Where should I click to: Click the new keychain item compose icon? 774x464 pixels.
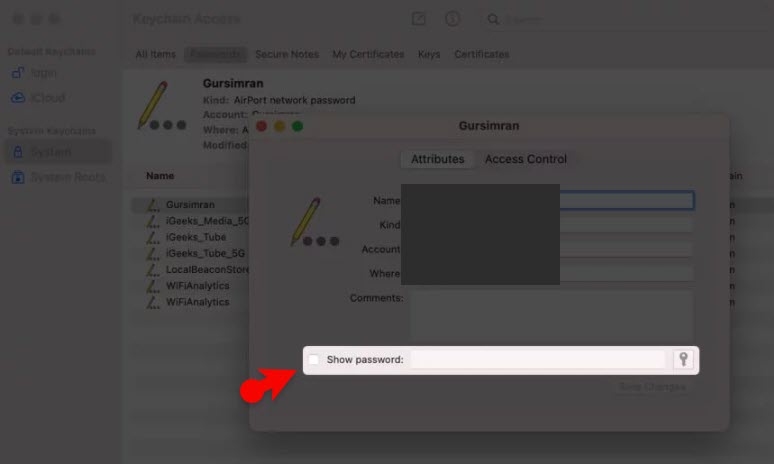coord(419,19)
